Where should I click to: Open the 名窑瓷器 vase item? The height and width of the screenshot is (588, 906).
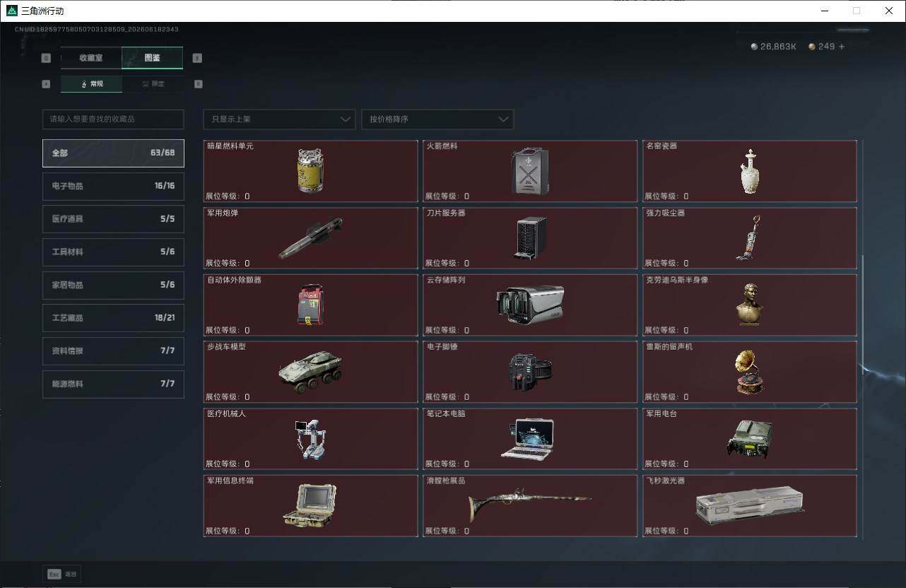(750, 171)
